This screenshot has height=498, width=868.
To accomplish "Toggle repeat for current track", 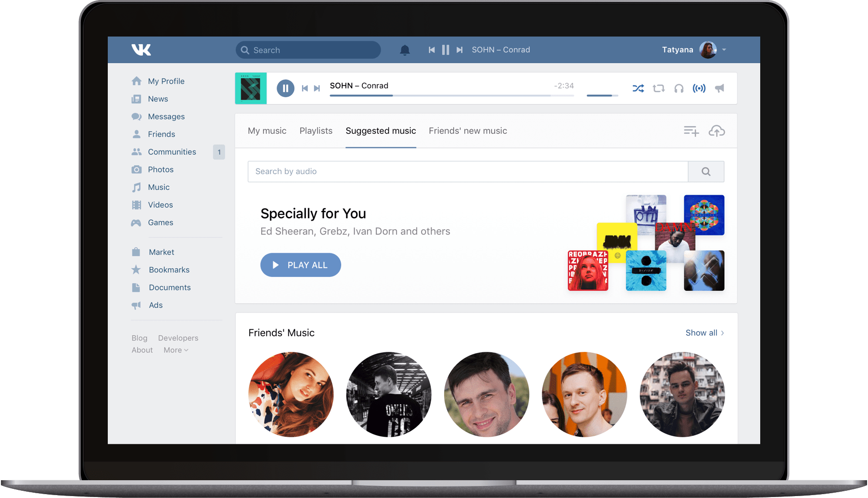I will pos(658,88).
